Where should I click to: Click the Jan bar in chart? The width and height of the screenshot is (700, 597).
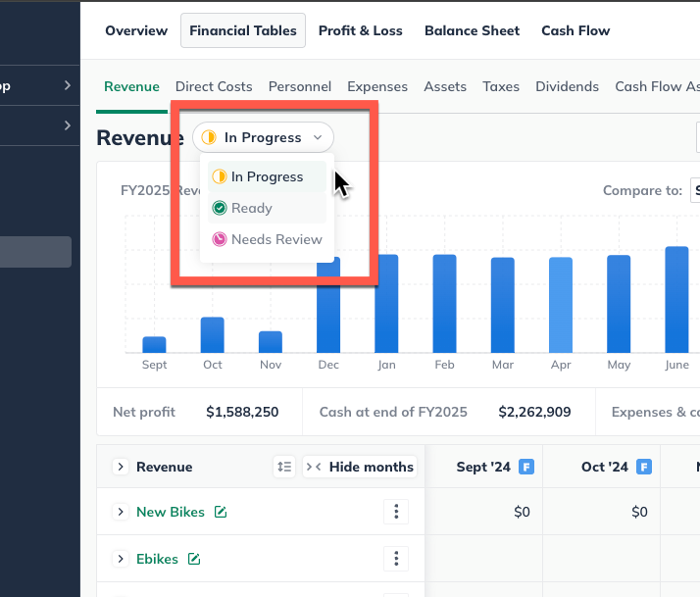pyautogui.click(x=386, y=304)
